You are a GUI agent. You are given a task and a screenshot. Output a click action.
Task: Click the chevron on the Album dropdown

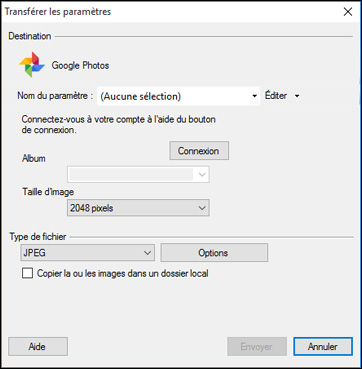pyautogui.click(x=202, y=174)
